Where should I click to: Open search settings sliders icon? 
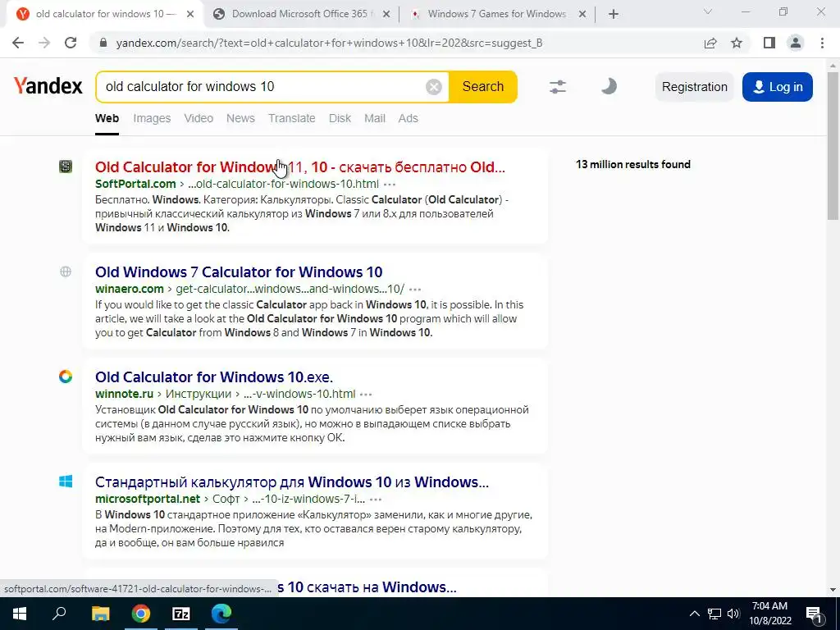pos(558,86)
